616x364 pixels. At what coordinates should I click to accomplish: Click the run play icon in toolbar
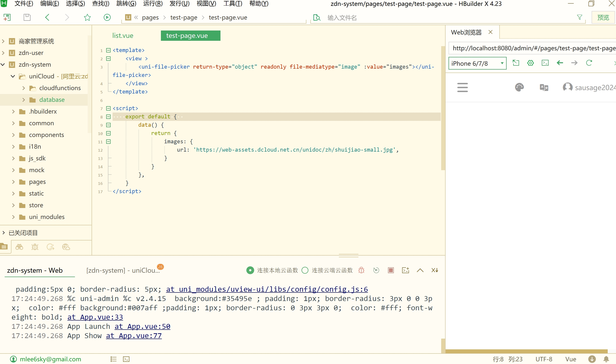coord(107,17)
